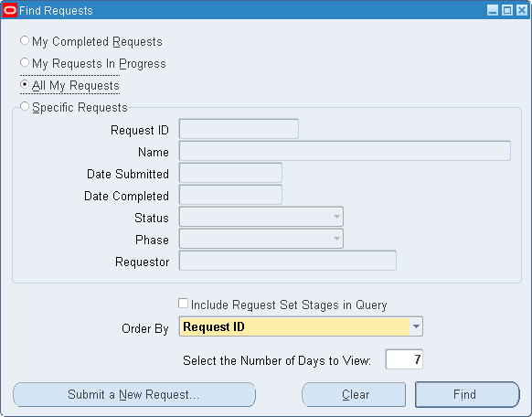Select the Specific Requests radio button

pos(25,106)
